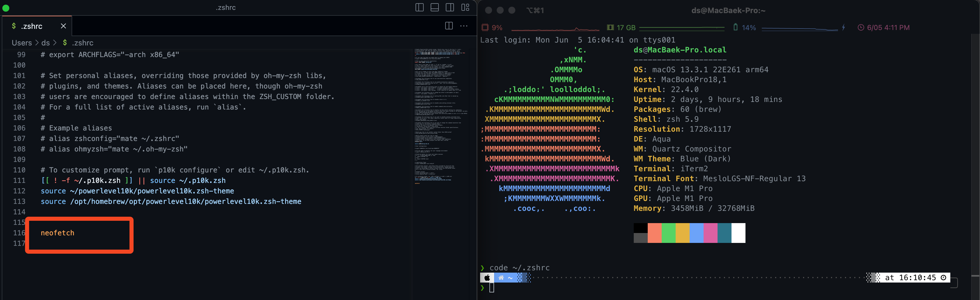This screenshot has width=980, height=300.
Task: Click line number 99 in the gutter
Action: (x=21, y=55)
